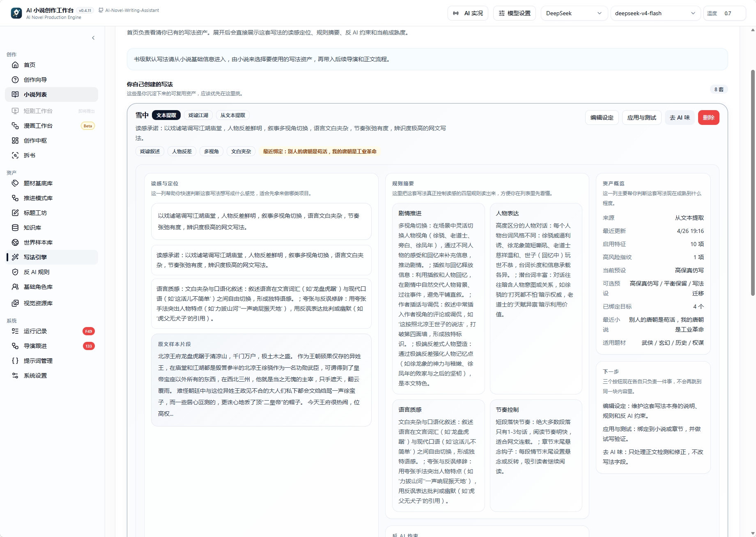The height and width of the screenshot is (537, 756).
Task: Click the 戏谑叙述 feature tag
Action: pyautogui.click(x=150, y=152)
